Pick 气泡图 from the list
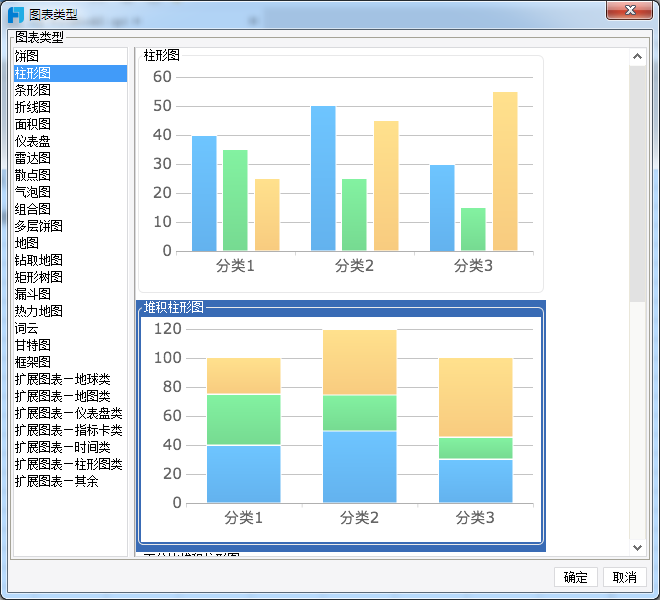This screenshot has height=600, width=660. point(70,192)
